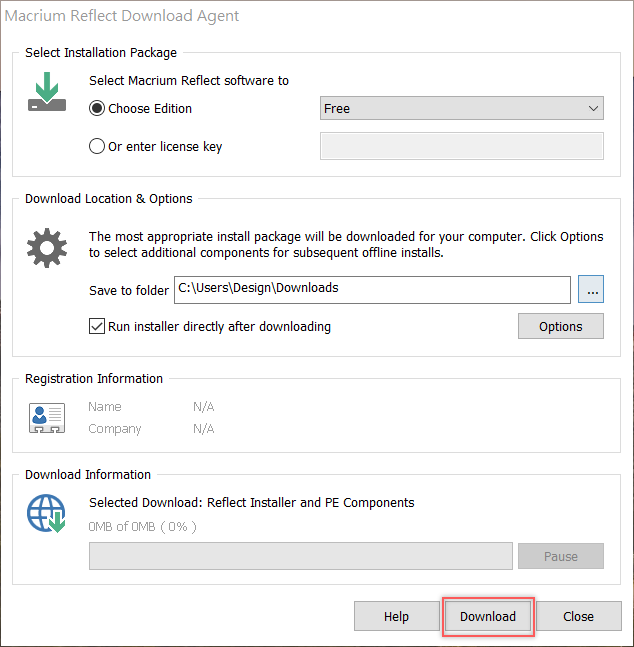Uncheck Run installer directly after downloading
The image size is (634, 647).
(x=97, y=326)
